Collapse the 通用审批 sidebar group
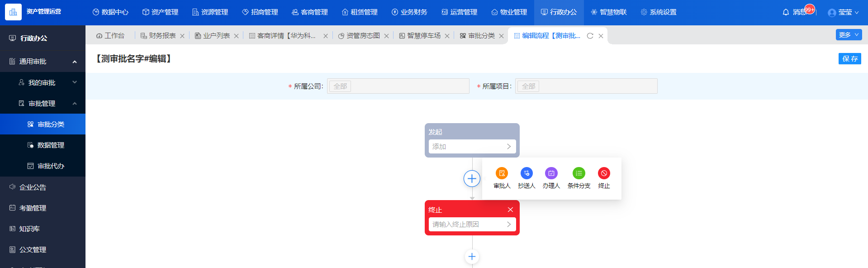Viewport: 868px width, 268px height. (43, 62)
